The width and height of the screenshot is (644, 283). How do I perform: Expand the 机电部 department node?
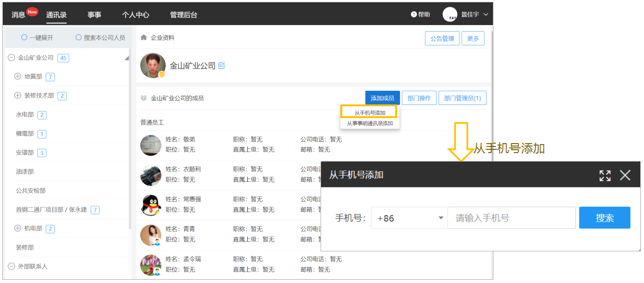[18, 229]
